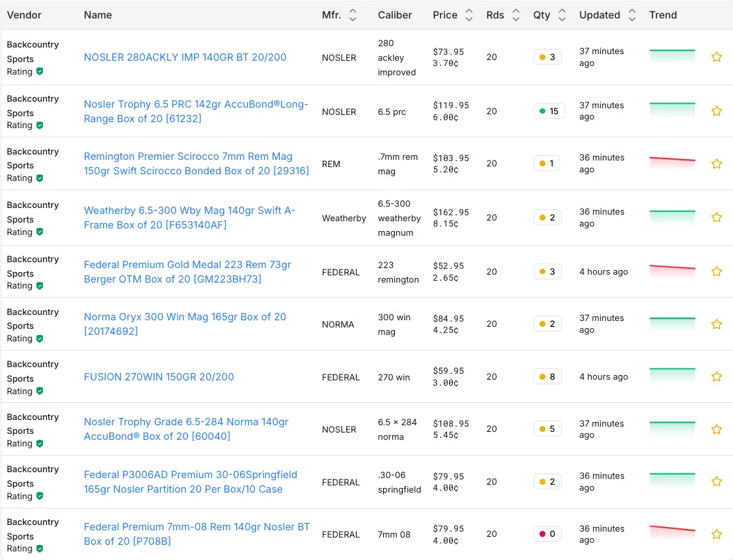Click the Trend column header
This screenshot has height=560, width=733.
pyautogui.click(x=663, y=15)
